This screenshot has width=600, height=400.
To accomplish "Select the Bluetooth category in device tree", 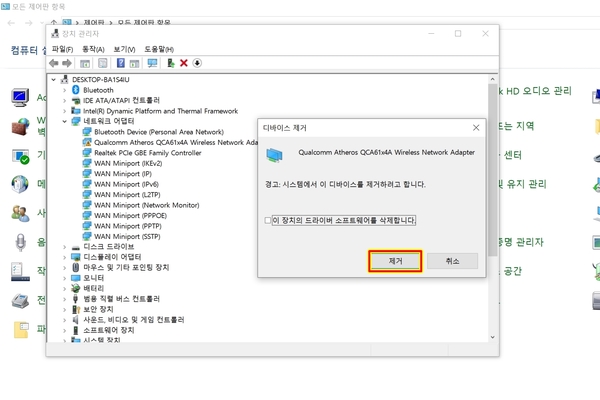I will coord(98,90).
